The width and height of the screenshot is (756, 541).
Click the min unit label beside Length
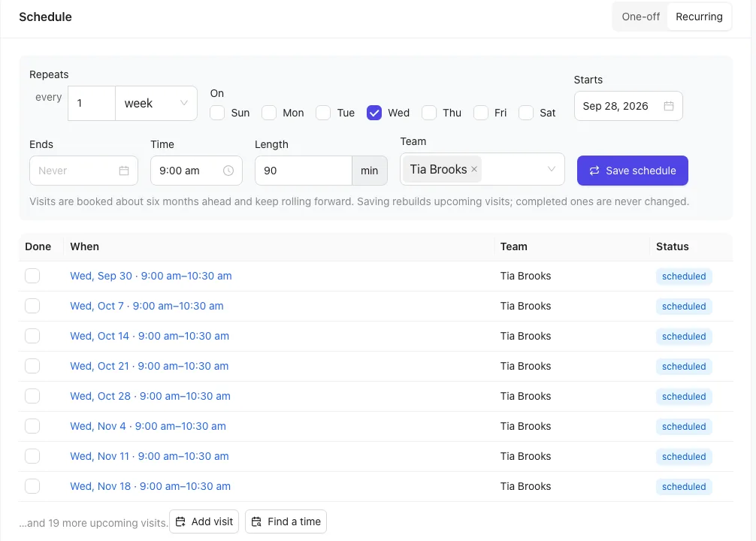click(369, 171)
